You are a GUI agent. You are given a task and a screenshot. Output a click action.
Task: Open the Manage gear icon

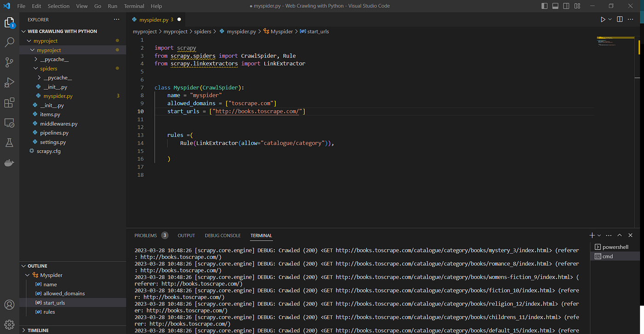click(x=9, y=324)
